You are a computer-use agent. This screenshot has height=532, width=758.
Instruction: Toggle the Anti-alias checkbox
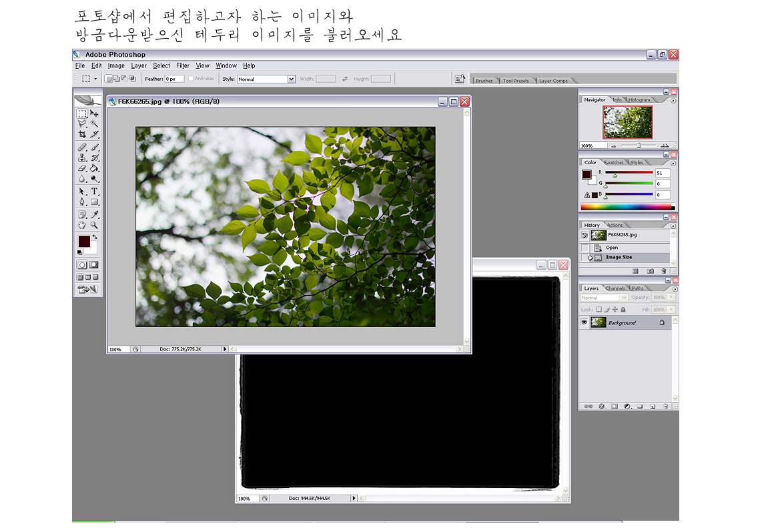[x=191, y=79]
